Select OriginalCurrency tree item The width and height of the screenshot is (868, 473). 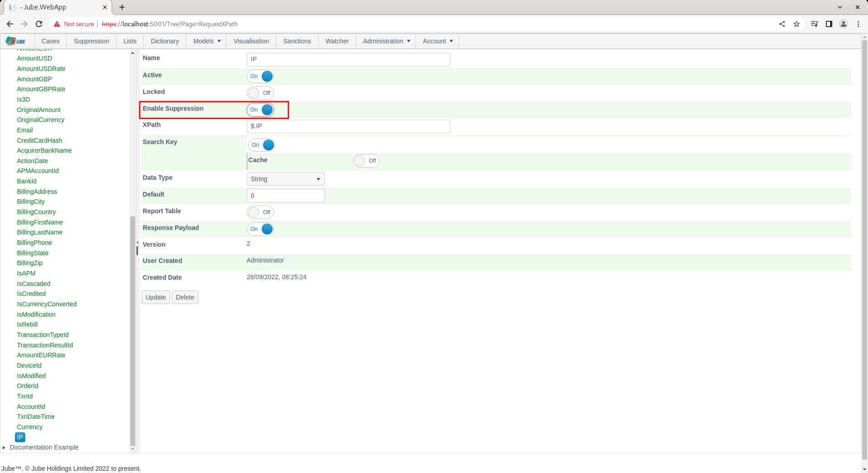(41, 120)
